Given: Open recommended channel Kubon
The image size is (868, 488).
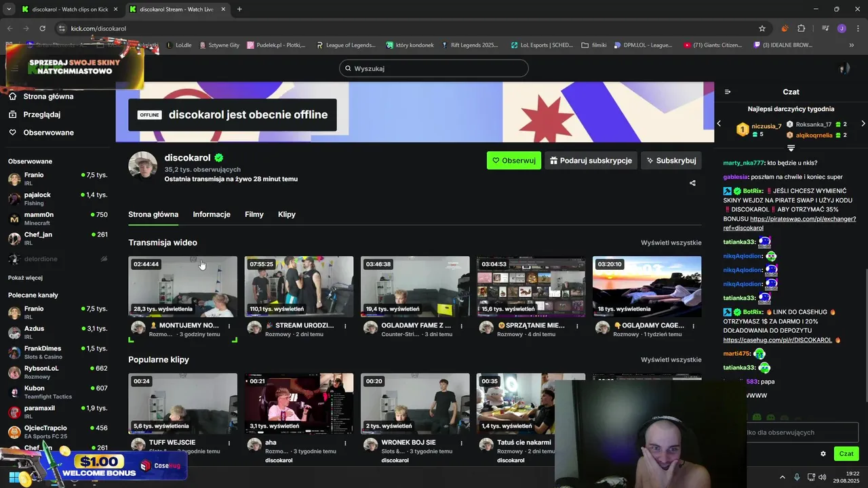Looking at the screenshot, I should click(58, 392).
